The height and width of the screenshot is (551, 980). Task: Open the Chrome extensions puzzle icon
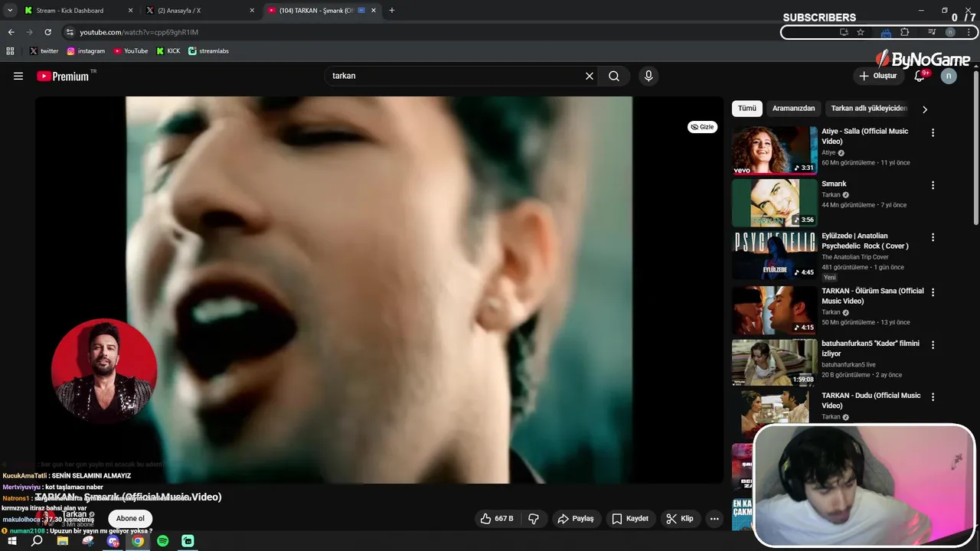pyautogui.click(x=905, y=32)
